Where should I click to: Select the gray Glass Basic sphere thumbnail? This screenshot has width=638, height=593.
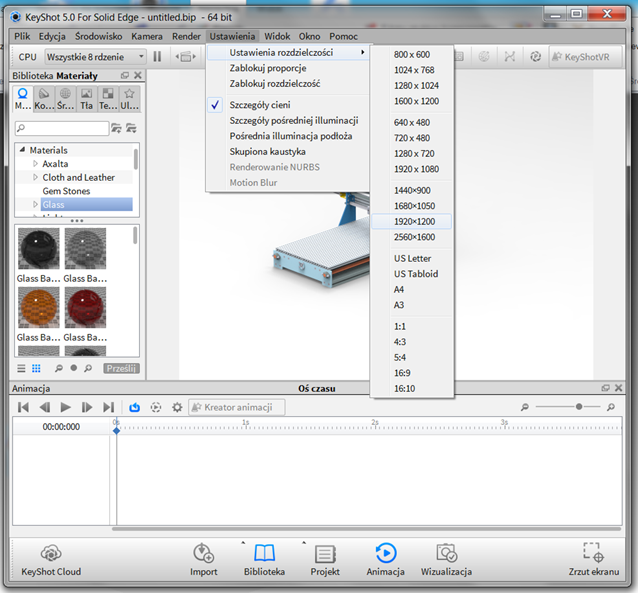click(x=85, y=248)
